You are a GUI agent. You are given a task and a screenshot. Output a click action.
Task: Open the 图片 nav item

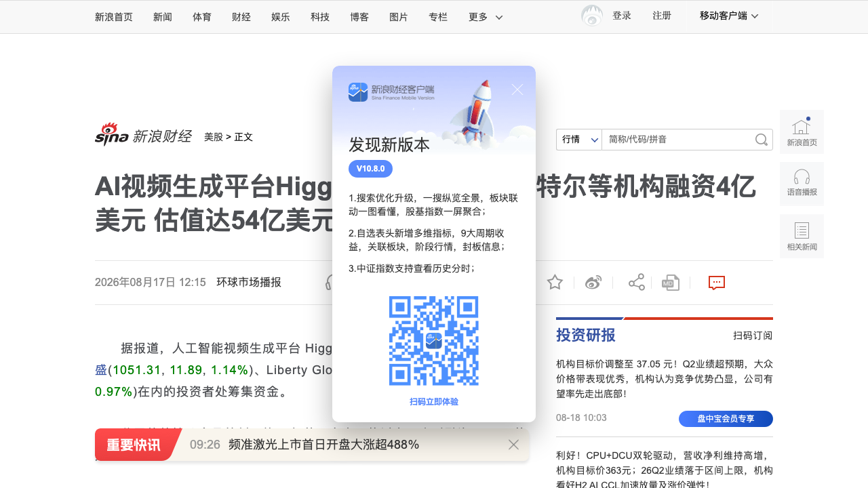399,17
